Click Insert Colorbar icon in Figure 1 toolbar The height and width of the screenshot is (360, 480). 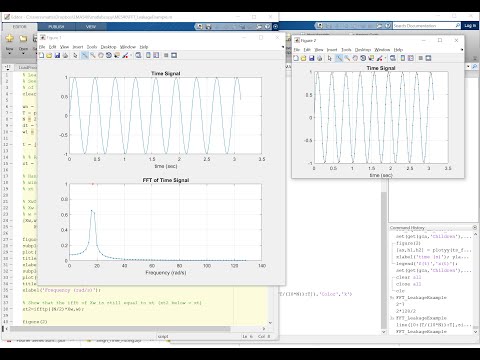[148, 55]
